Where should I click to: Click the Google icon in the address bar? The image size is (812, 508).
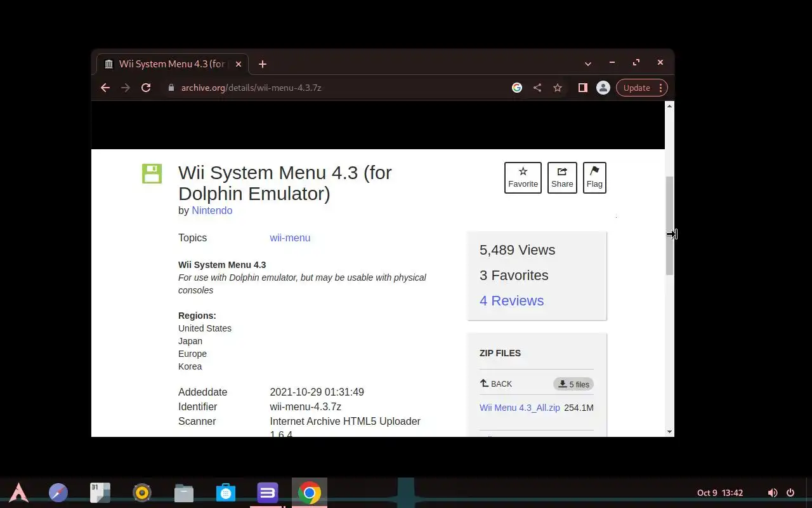pyautogui.click(x=517, y=88)
